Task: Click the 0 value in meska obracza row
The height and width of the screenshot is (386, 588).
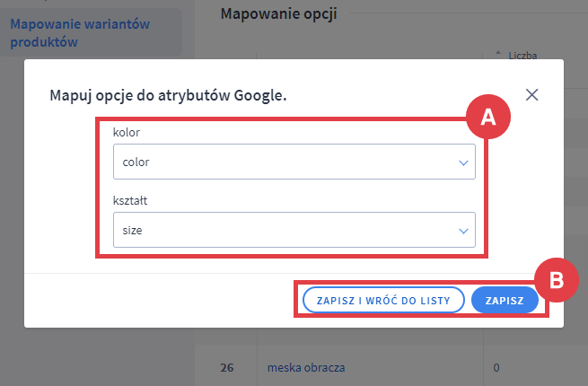Action: click(x=496, y=367)
